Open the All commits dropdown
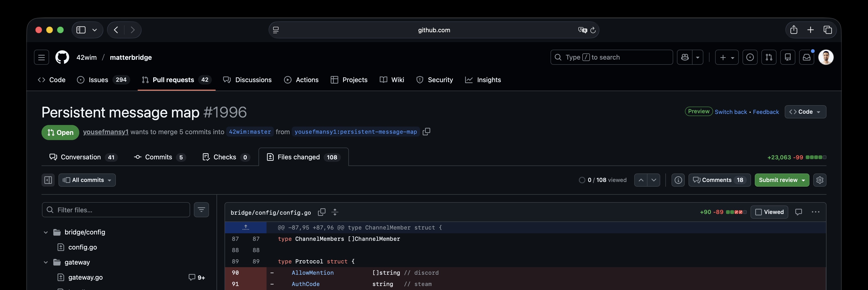This screenshot has width=868, height=290. pyautogui.click(x=87, y=180)
